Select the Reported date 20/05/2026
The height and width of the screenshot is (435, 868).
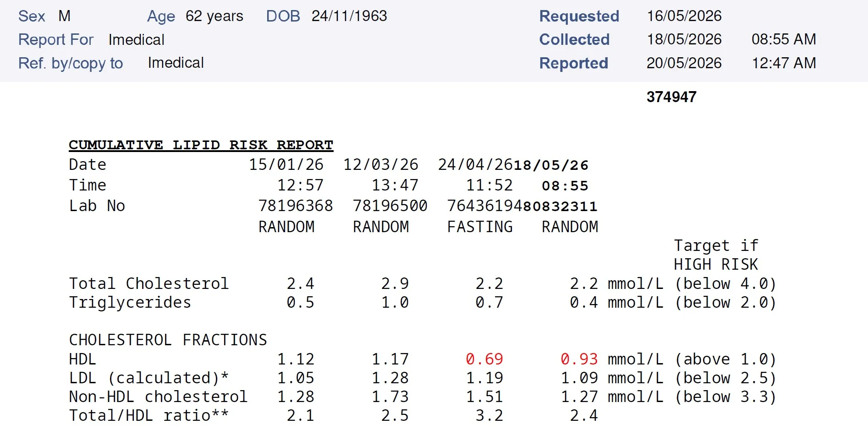pos(684,63)
